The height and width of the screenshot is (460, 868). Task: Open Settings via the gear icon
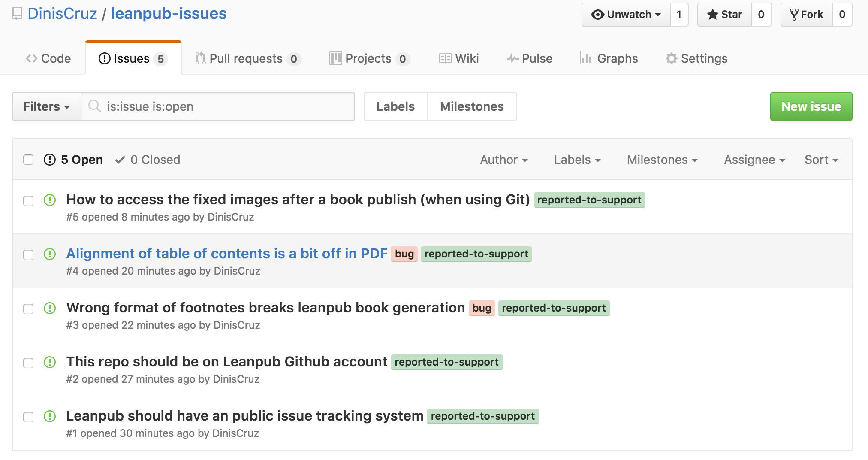click(671, 58)
